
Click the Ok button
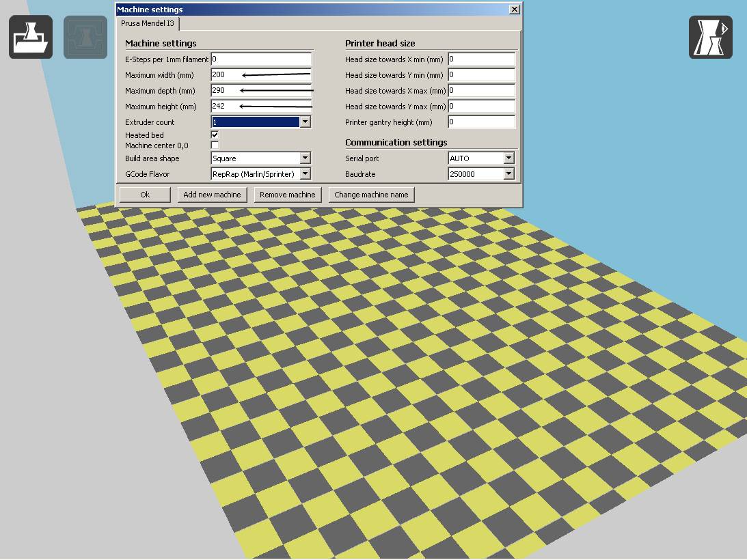(x=145, y=195)
